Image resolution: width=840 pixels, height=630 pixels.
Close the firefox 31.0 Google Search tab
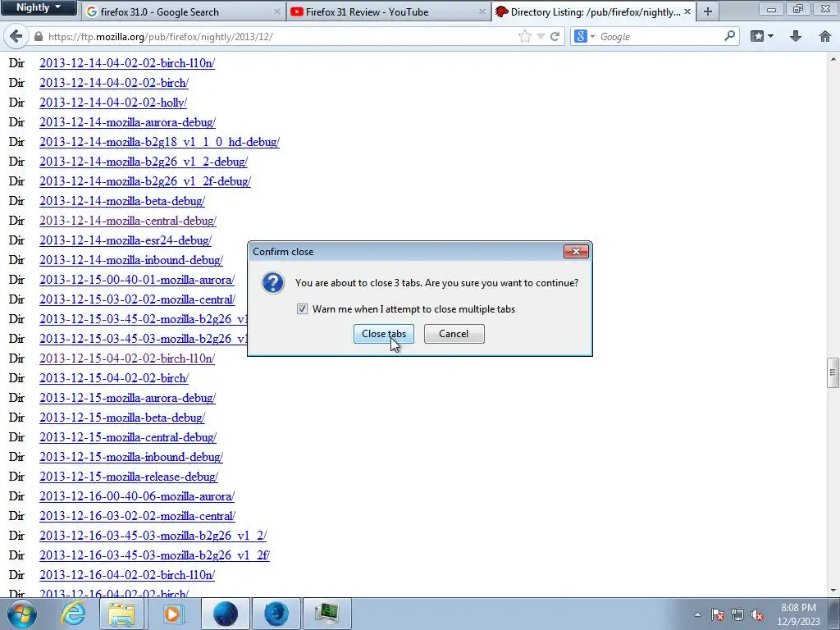tap(277, 11)
